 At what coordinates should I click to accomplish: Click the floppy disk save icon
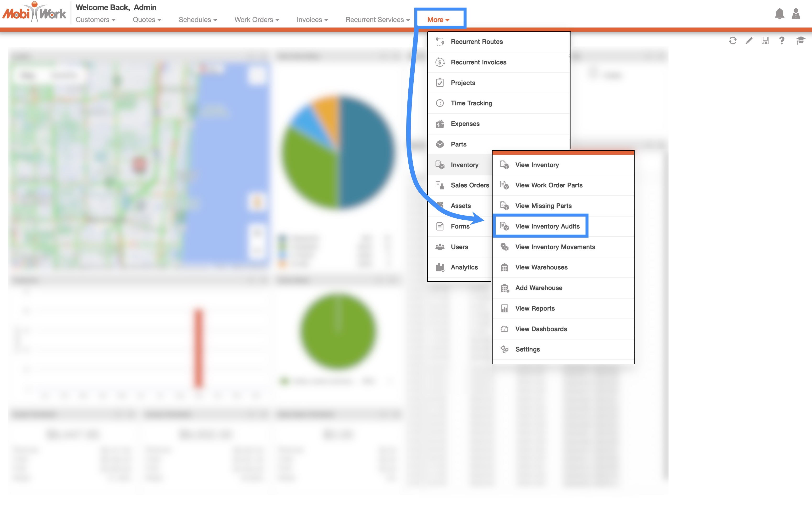[765, 41]
